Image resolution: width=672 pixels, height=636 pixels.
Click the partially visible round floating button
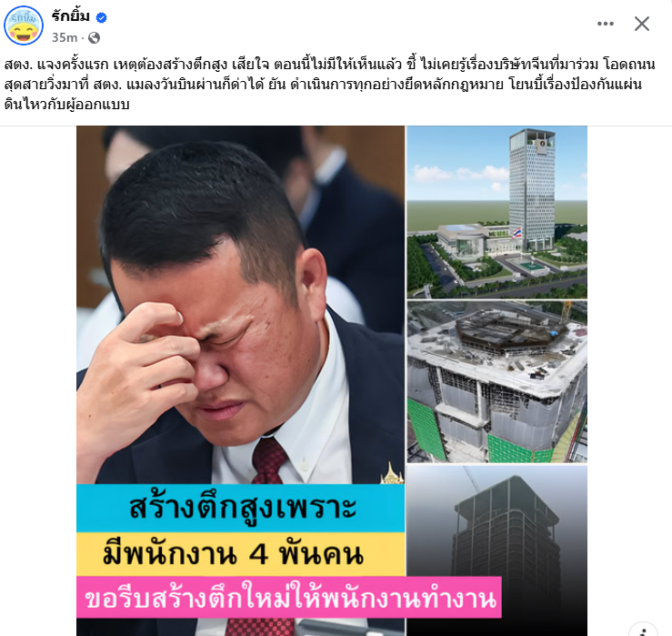point(643,629)
